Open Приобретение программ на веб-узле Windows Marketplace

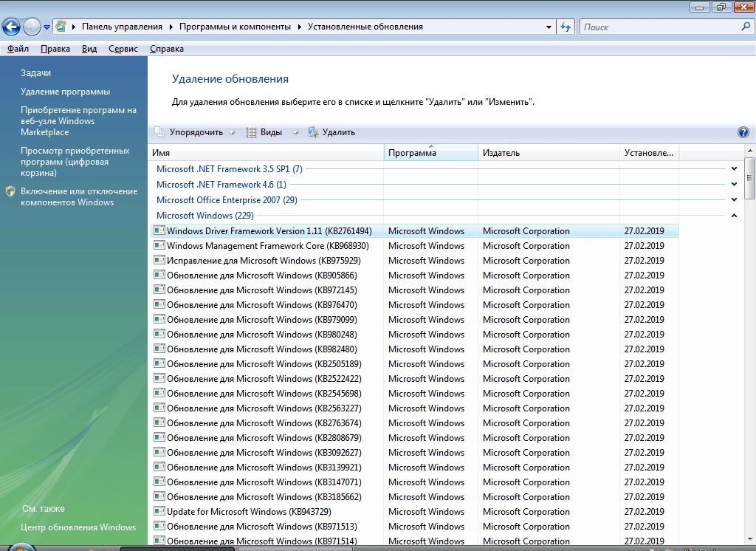point(78,121)
